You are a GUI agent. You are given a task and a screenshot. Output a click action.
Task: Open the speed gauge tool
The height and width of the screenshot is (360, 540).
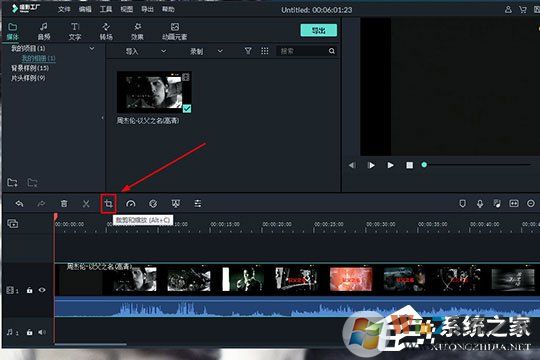[x=131, y=204]
